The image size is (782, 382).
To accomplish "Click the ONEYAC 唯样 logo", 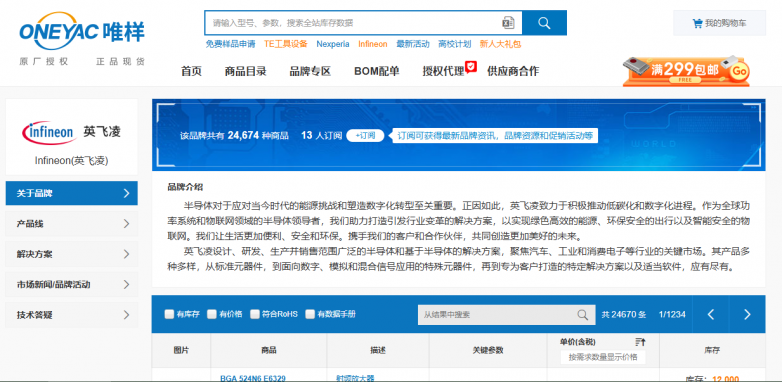I will (82, 32).
